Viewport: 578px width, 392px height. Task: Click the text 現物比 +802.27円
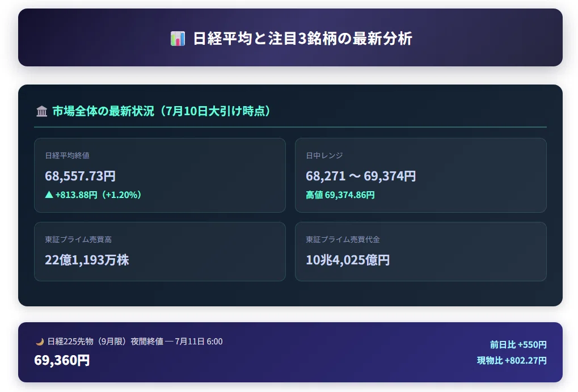click(512, 361)
